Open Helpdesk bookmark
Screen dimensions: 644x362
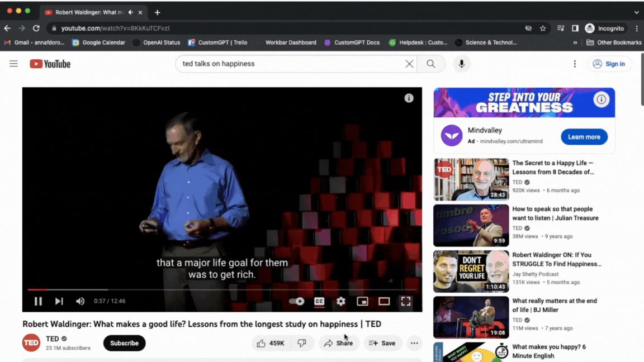point(418,42)
